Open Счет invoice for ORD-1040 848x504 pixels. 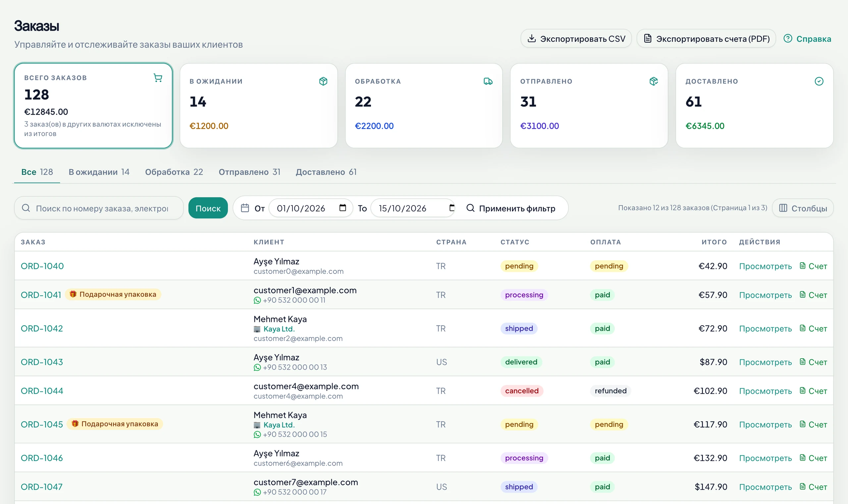click(x=813, y=266)
